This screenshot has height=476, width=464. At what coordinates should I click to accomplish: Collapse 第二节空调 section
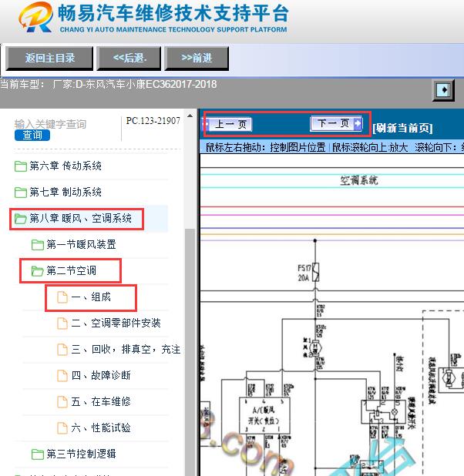click(71, 271)
